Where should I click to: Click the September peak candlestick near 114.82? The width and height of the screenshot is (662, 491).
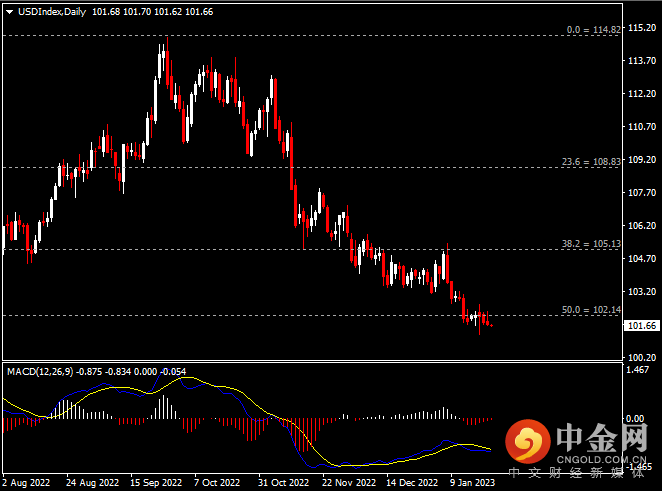(168, 63)
